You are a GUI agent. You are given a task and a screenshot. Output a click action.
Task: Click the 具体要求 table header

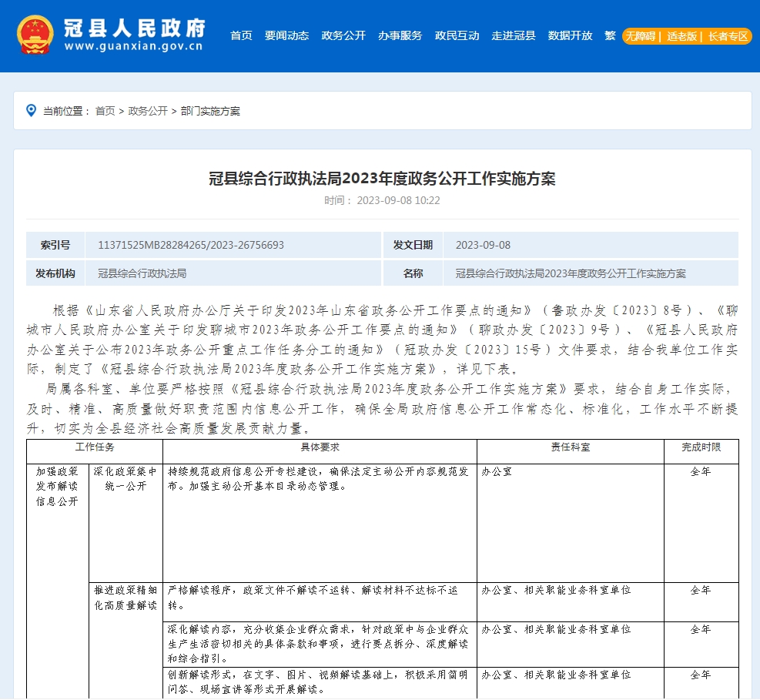[x=320, y=451]
